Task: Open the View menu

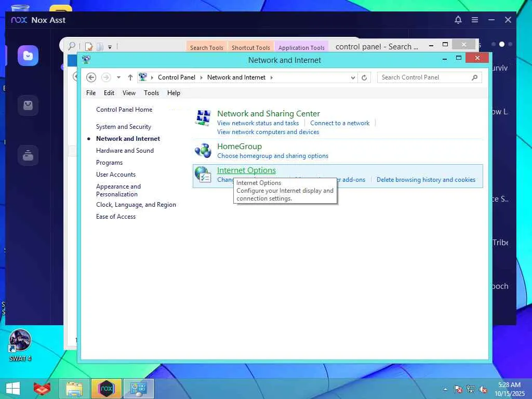Action: (x=129, y=92)
